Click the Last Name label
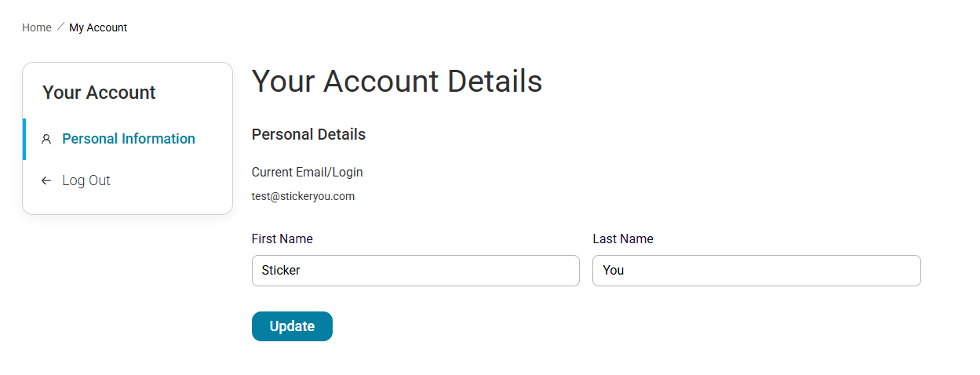Viewport: 980px width, 375px height. (623, 239)
